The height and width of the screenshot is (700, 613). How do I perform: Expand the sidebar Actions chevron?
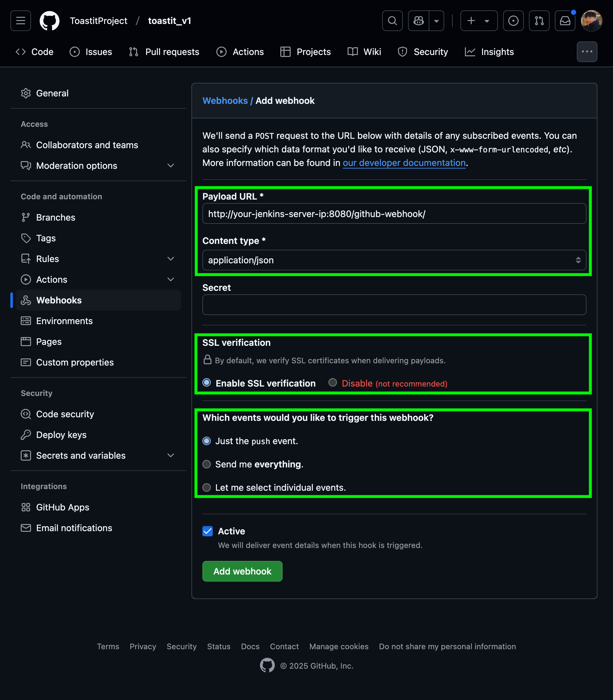pos(171,279)
